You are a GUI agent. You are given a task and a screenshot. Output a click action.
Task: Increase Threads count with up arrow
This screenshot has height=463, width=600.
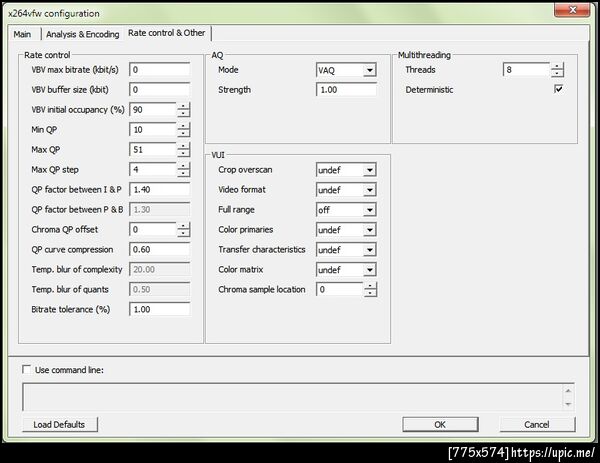(558, 66)
